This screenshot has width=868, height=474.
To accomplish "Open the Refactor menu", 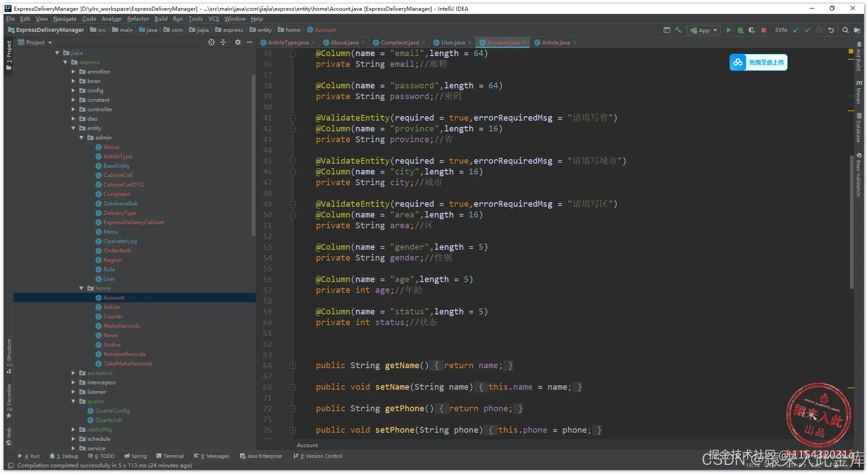I will [138, 19].
